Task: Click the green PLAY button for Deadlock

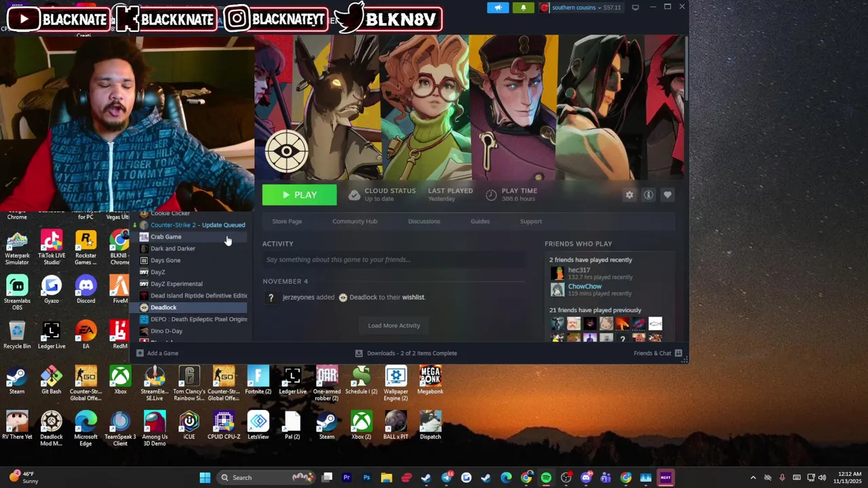Action: (300, 195)
